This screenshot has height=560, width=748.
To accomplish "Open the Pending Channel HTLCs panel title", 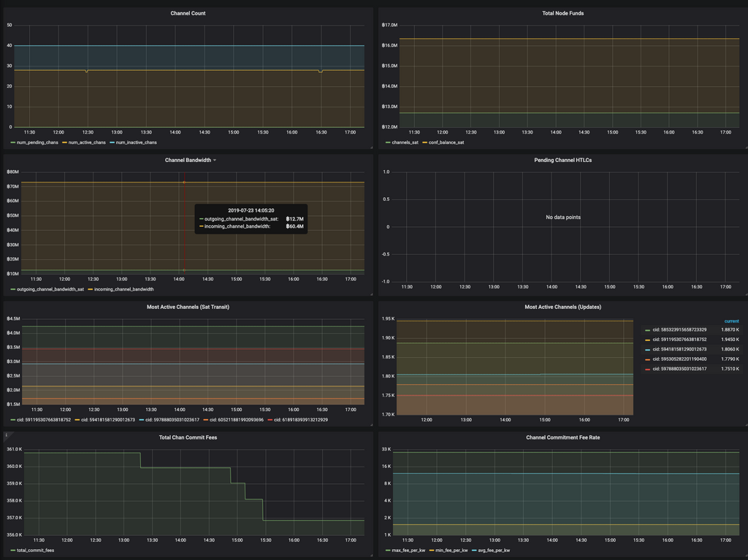I will 562,160.
